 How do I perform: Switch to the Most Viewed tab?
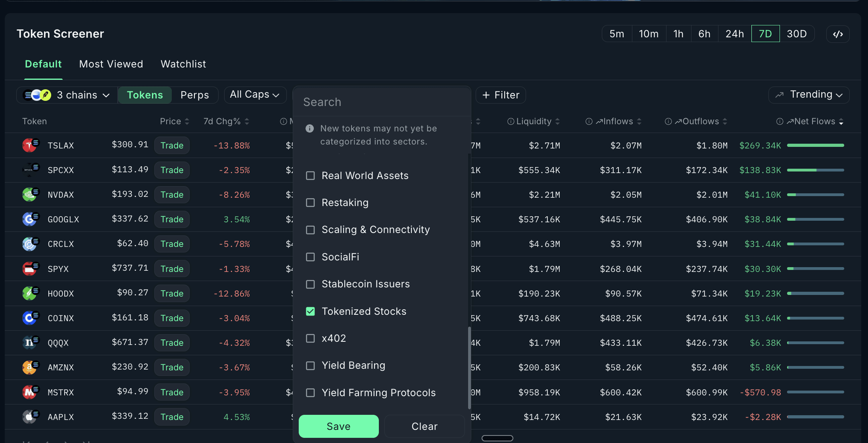pyautogui.click(x=111, y=64)
